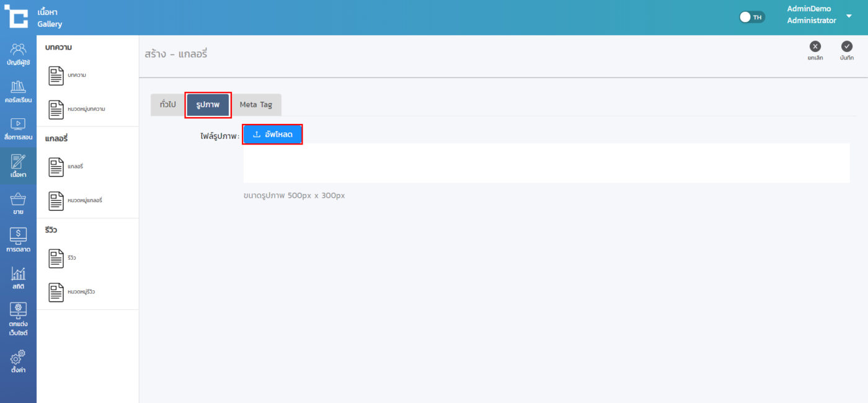Click the ยกเลิก (cancel) button

[x=815, y=50]
